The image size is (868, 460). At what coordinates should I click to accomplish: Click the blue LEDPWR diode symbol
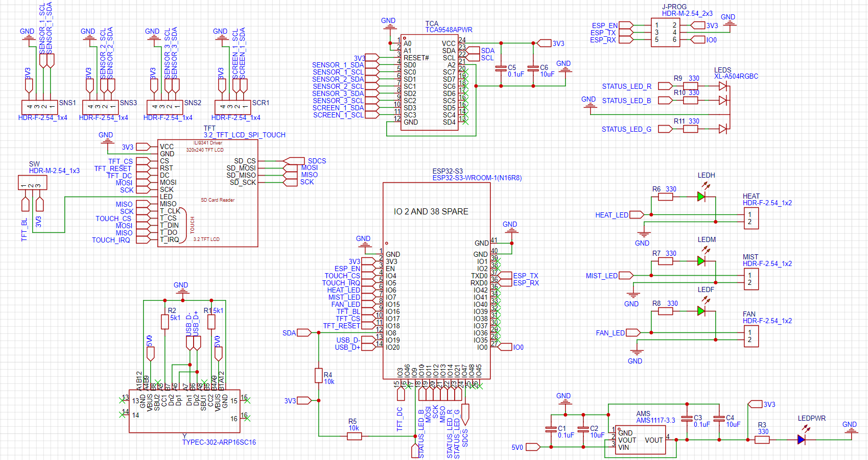(801, 439)
